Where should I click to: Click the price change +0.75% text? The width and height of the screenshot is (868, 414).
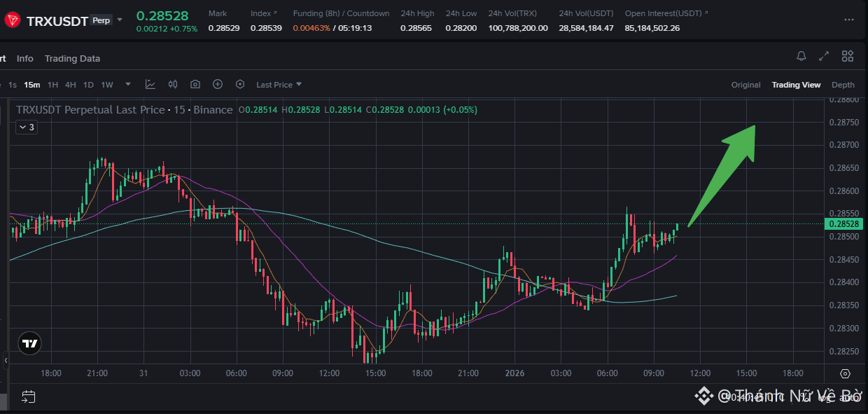[182, 29]
